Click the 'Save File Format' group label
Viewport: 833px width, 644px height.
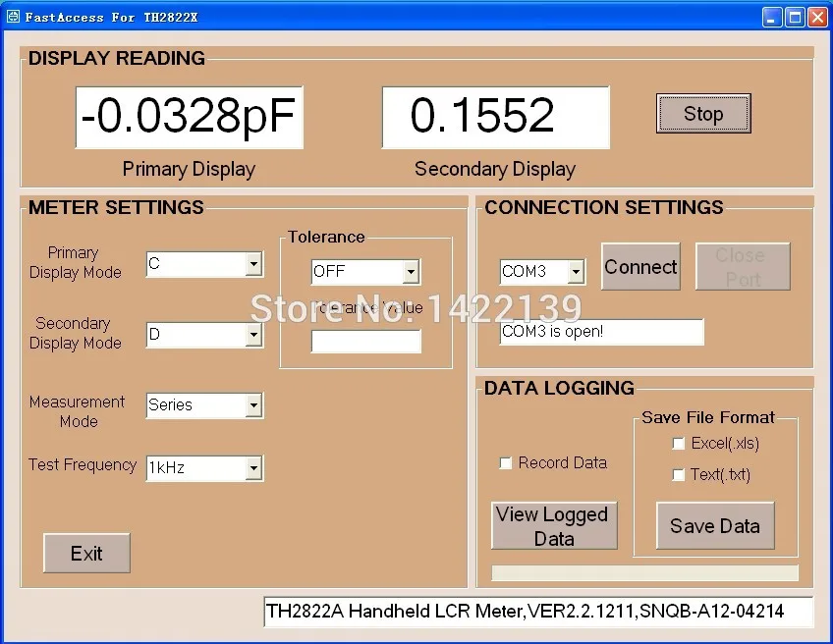(708, 417)
